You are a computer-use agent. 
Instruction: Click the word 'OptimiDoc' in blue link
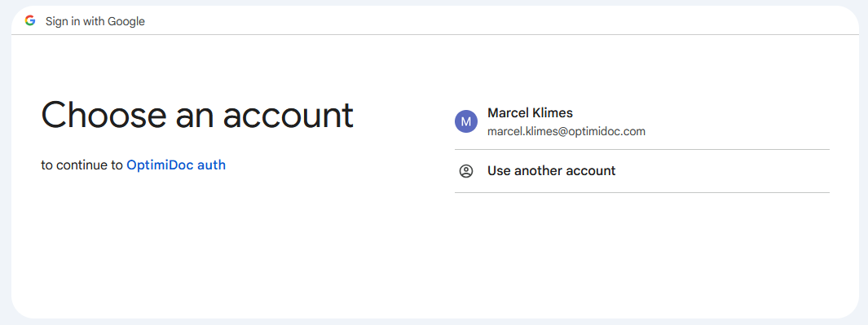[160, 165]
